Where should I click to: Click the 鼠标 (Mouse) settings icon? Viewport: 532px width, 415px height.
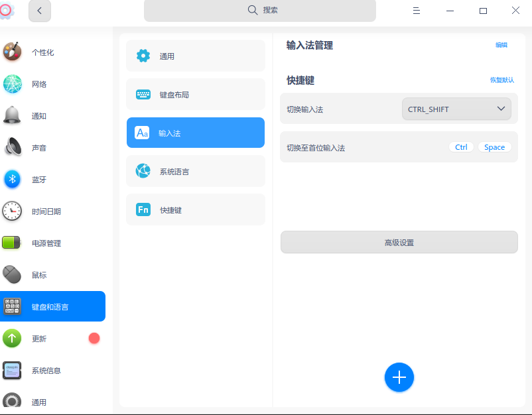pos(12,274)
